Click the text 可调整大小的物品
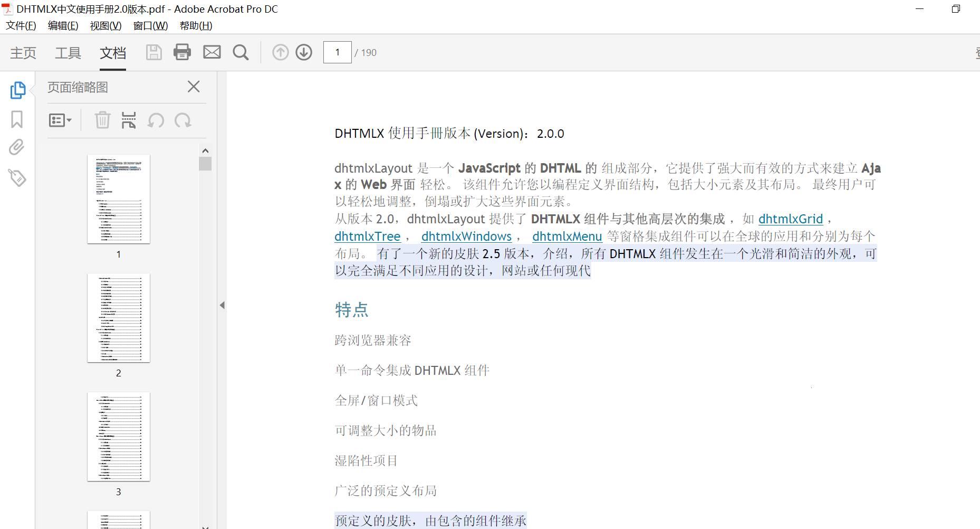Screen dimensions: 980x529 pos(386,431)
